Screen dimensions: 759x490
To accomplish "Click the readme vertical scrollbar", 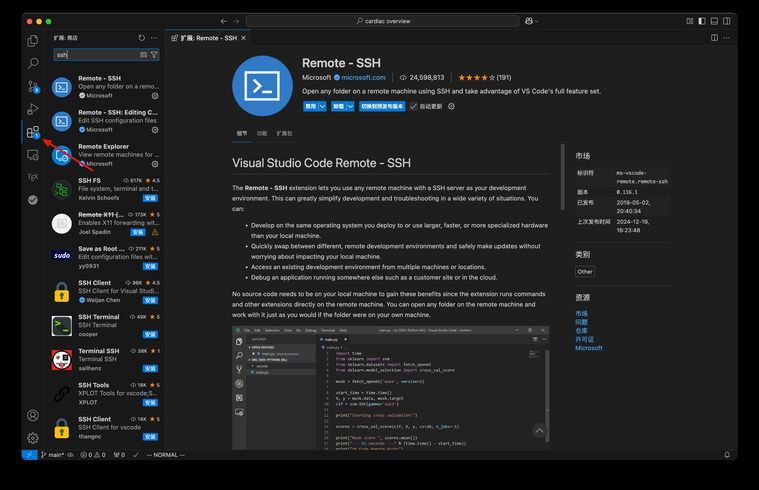I will (562, 177).
